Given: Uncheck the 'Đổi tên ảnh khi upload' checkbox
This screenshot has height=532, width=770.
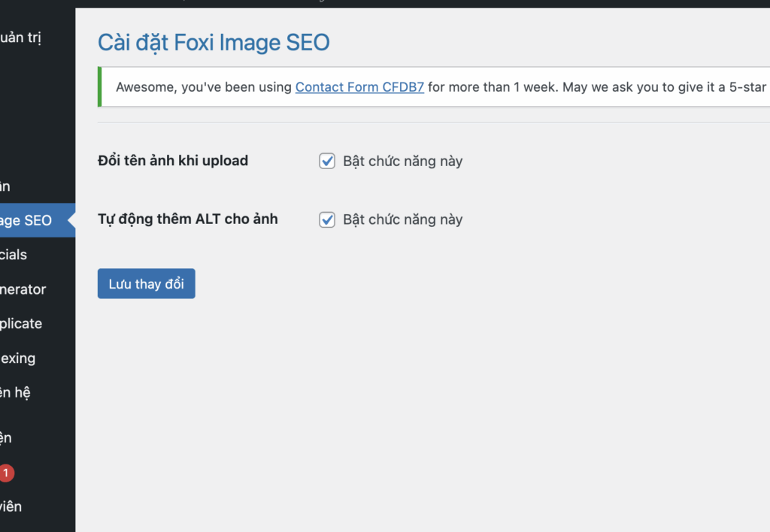Looking at the screenshot, I should [327, 161].
